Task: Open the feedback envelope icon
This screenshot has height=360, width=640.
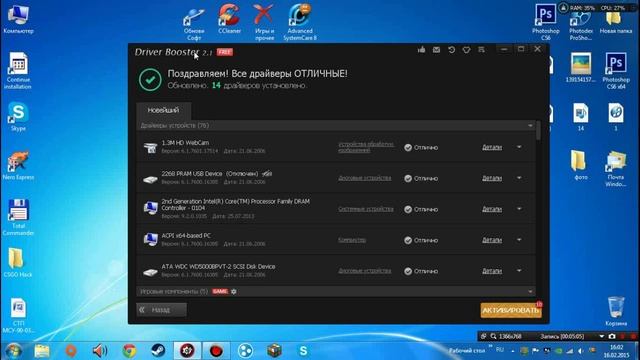Action: click(x=436, y=50)
